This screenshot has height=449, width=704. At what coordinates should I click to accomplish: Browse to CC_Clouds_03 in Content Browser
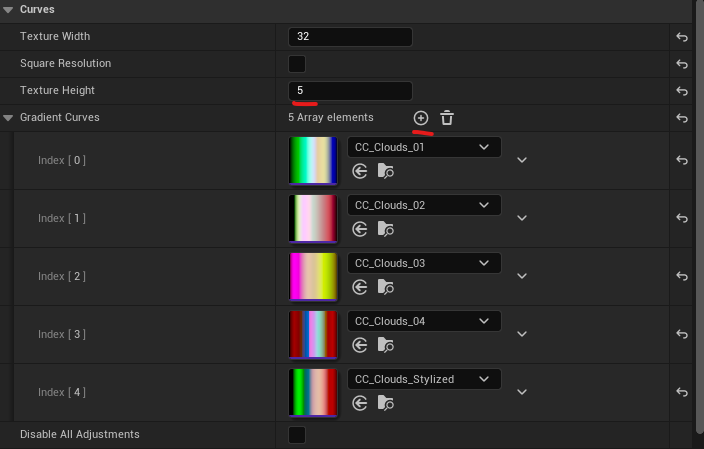click(x=386, y=287)
